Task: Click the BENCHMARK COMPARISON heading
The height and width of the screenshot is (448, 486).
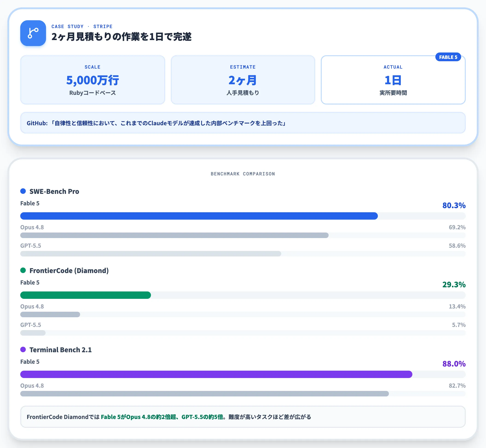Action: point(243,174)
